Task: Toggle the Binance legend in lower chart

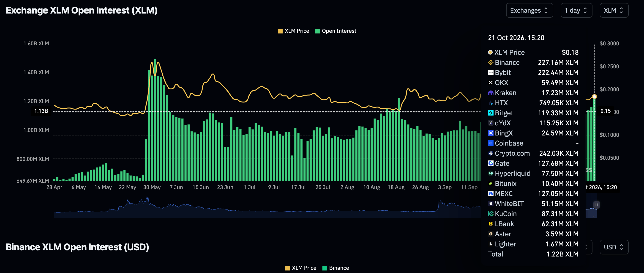Action: pos(336,268)
